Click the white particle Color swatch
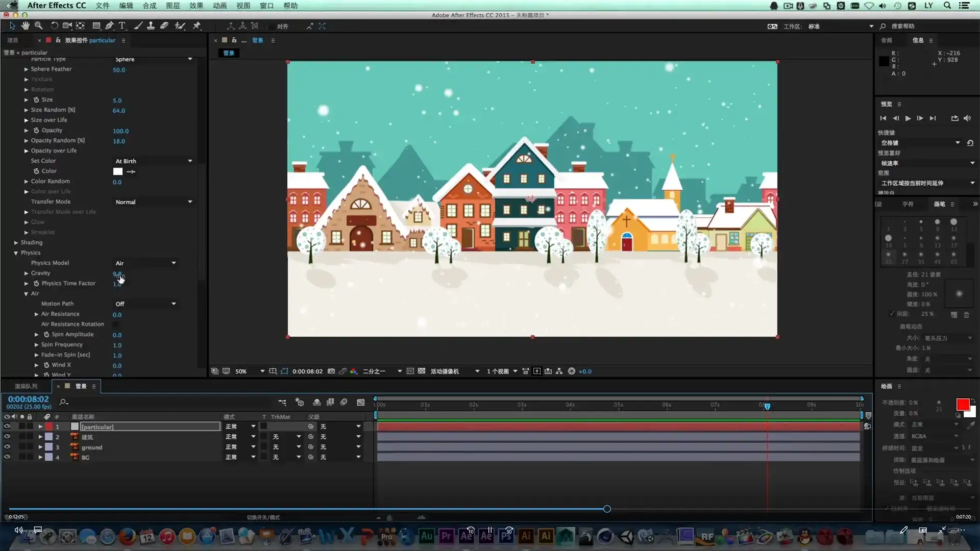This screenshot has height=551, width=980. 118,171
